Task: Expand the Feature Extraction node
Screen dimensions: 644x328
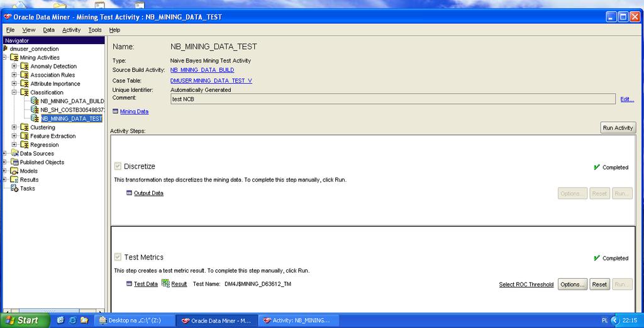Action: pyautogui.click(x=14, y=136)
